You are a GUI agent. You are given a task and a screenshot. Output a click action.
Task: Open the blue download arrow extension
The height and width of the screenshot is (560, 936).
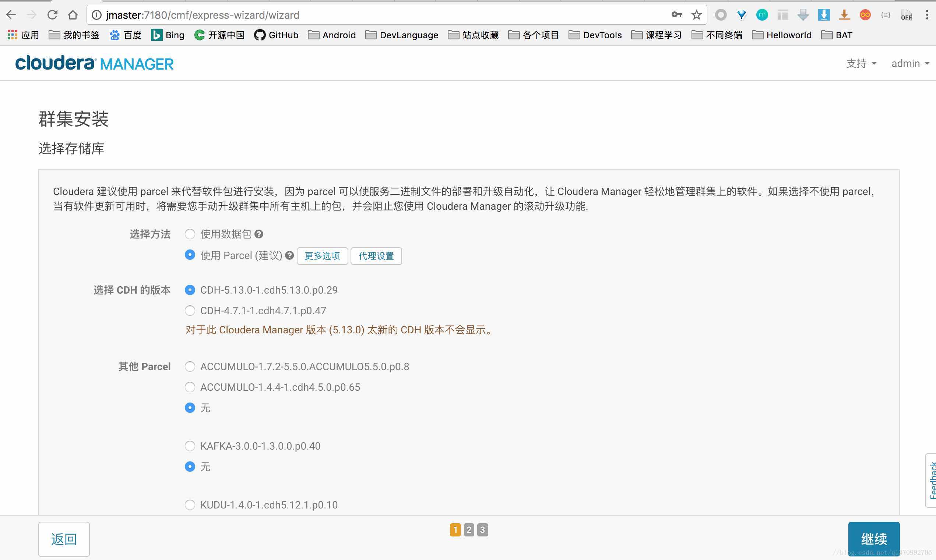coord(823,15)
